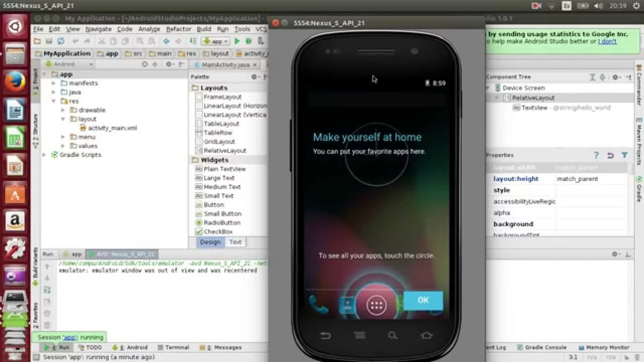Image resolution: width=644 pixels, height=362 pixels.
Task: Expand Gradle Scripts node
Action: tap(44, 155)
